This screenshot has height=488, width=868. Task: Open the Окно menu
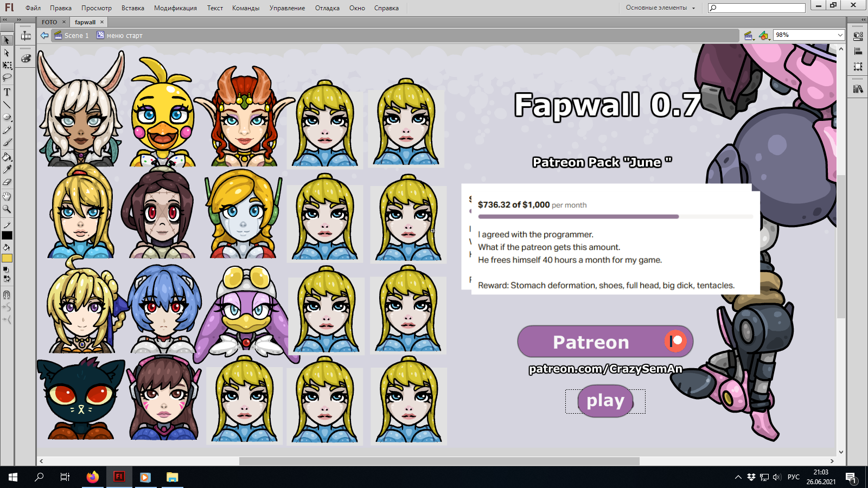pyautogui.click(x=357, y=8)
